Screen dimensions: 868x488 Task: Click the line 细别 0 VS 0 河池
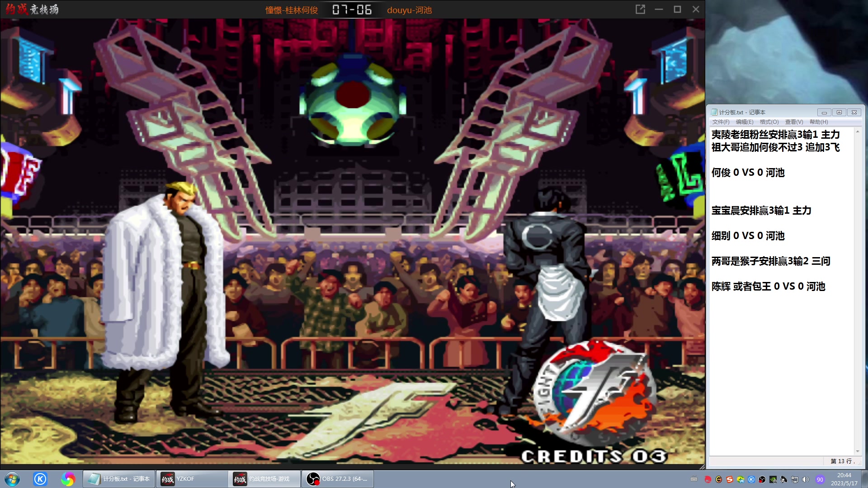coord(748,236)
